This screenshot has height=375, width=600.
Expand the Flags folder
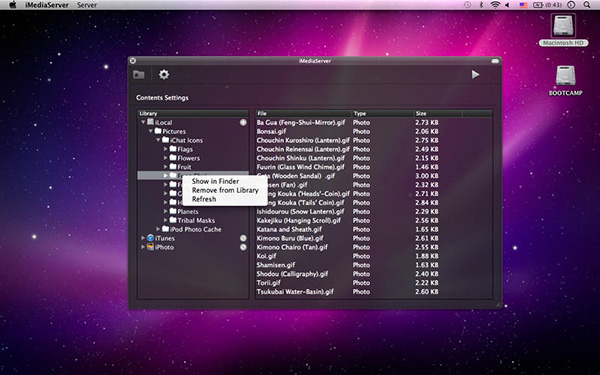pyautogui.click(x=166, y=149)
